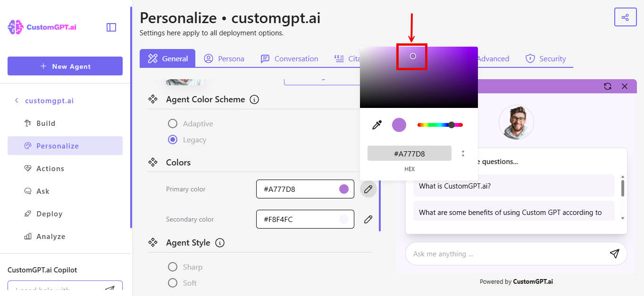Screen dimensions: 644x296
Task: Open the share dialog in the top right
Action: tap(625, 16)
